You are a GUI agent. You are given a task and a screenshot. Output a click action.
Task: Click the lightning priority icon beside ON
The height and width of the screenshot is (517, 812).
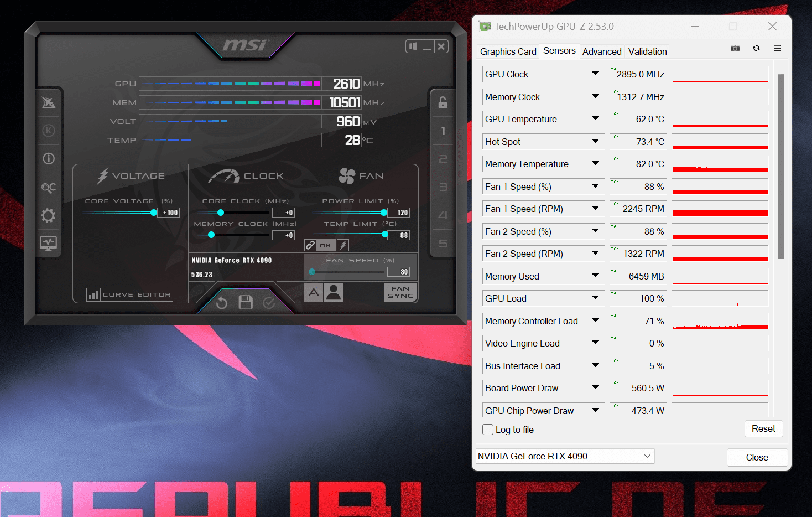[x=343, y=245]
